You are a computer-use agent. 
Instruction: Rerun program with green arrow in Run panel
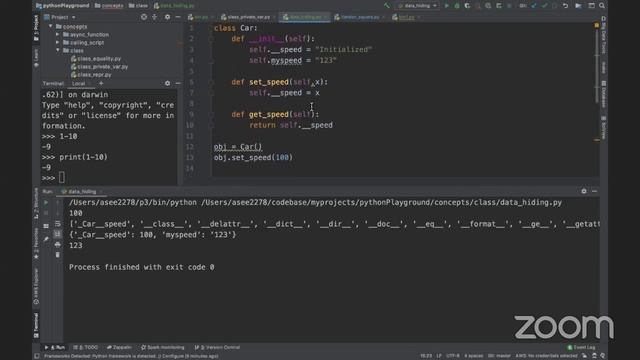[x=46, y=202]
